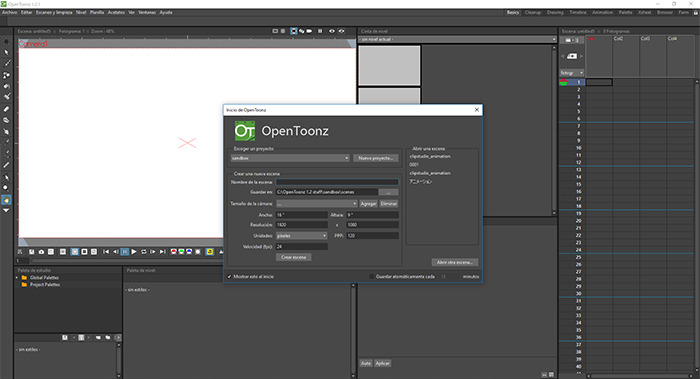Click the level strip vertical scrollbar
Viewport: 700px width, 379px height.
(x=554, y=129)
